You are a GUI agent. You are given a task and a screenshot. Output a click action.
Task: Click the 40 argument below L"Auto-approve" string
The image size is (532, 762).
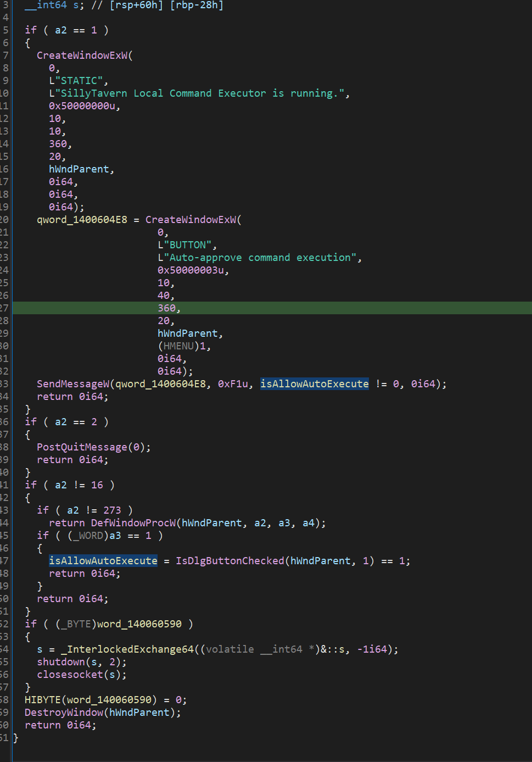point(164,296)
